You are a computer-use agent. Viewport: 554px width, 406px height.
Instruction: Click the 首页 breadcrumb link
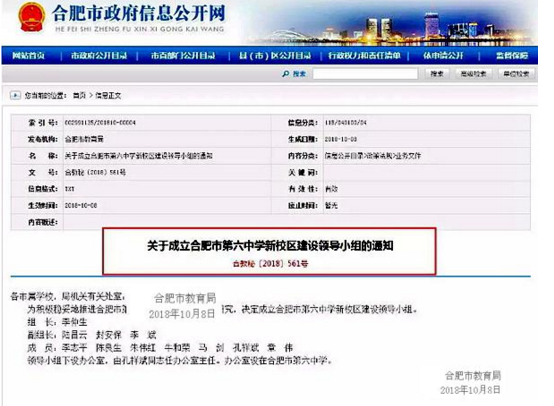tap(79, 95)
